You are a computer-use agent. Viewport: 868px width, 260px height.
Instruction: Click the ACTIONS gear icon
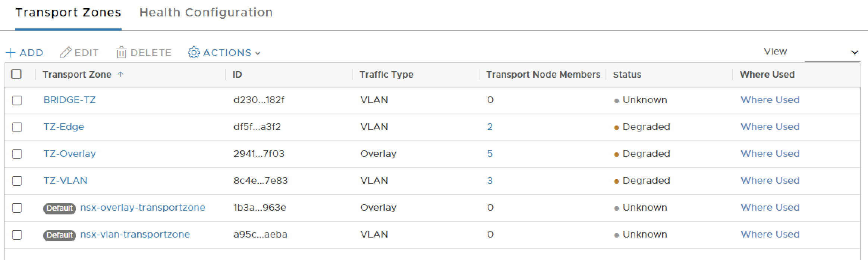tap(194, 53)
